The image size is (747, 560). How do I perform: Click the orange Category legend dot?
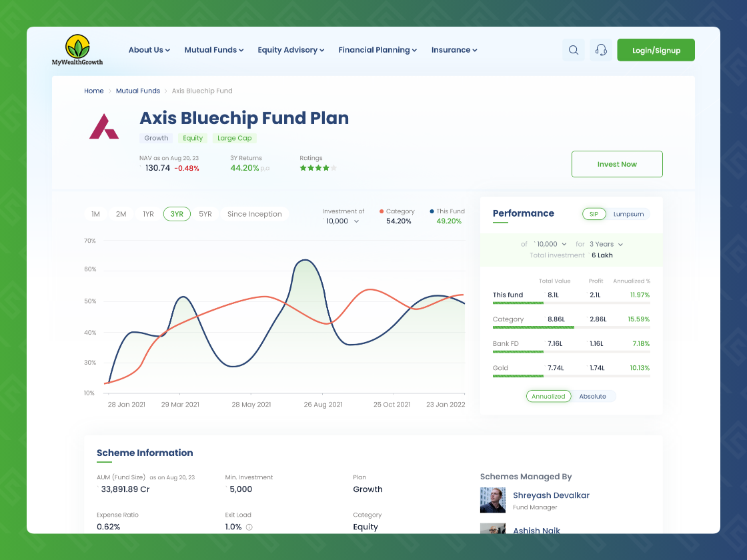pos(382,211)
